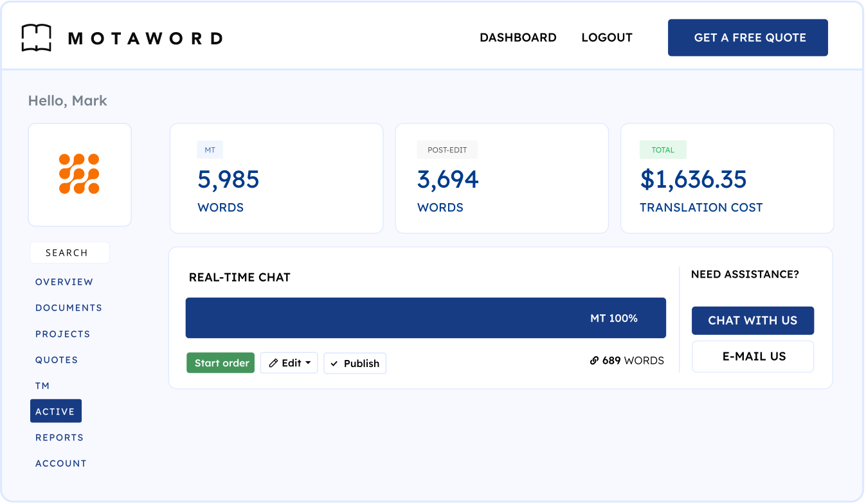Open Overview in the sidebar
This screenshot has width=866, height=504.
pos(64,282)
